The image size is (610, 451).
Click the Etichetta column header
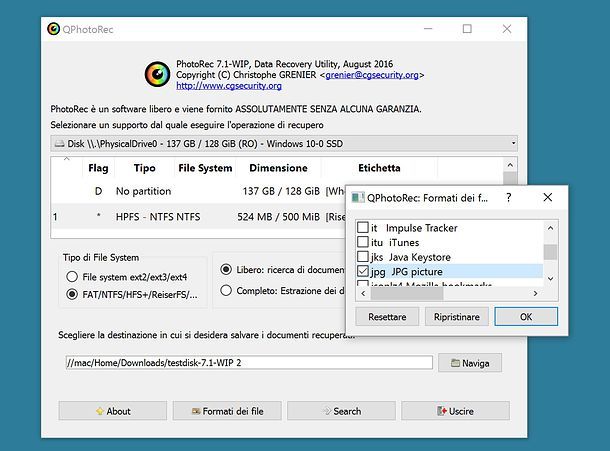click(x=379, y=168)
